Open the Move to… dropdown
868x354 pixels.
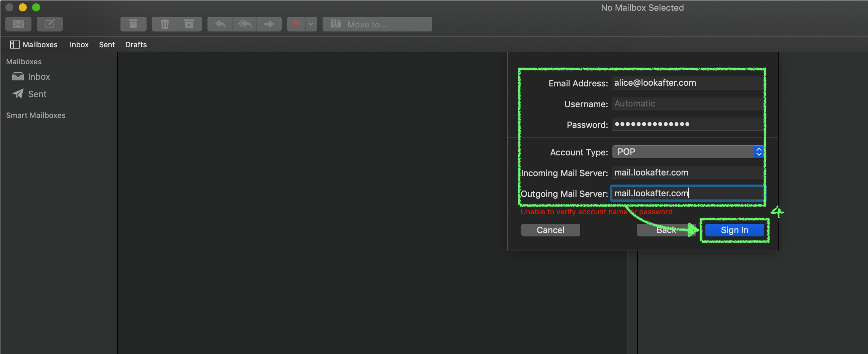(x=377, y=24)
